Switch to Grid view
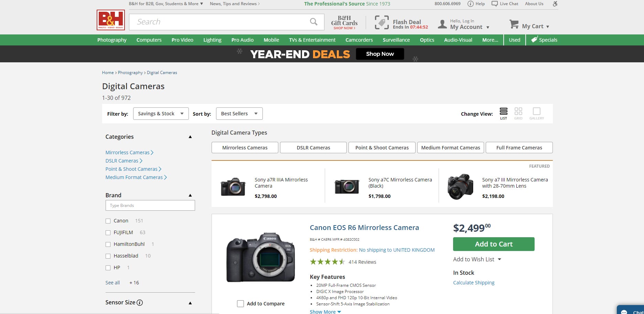This screenshot has height=314, width=644. 518,113
